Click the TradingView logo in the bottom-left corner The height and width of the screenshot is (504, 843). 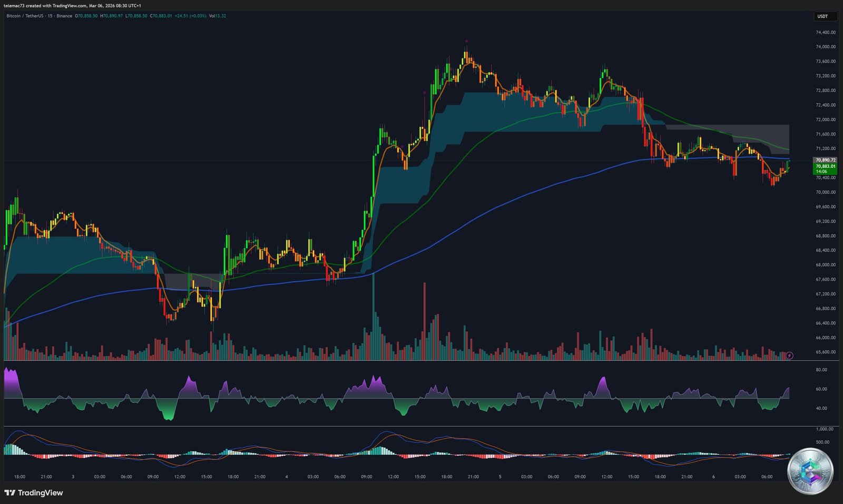(x=33, y=493)
